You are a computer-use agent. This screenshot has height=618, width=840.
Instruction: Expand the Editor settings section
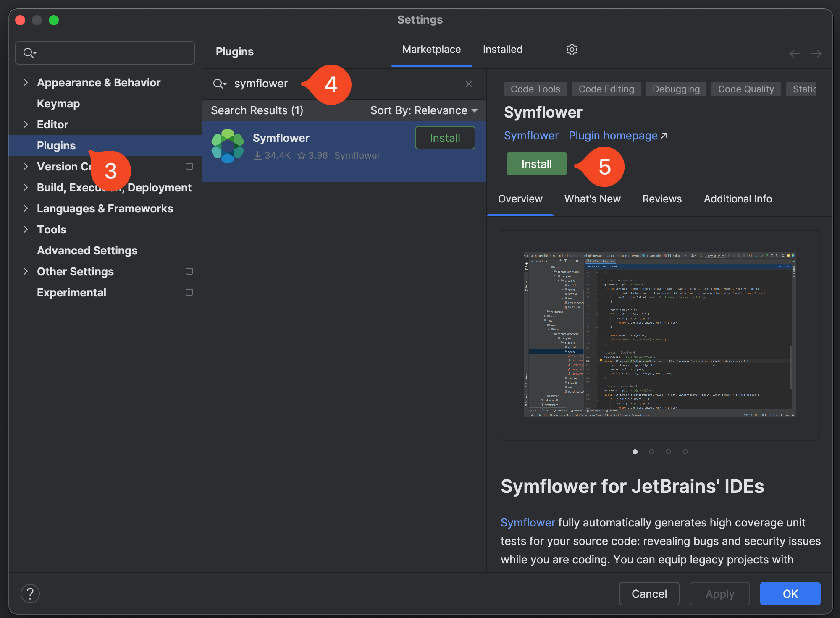[x=26, y=124]
